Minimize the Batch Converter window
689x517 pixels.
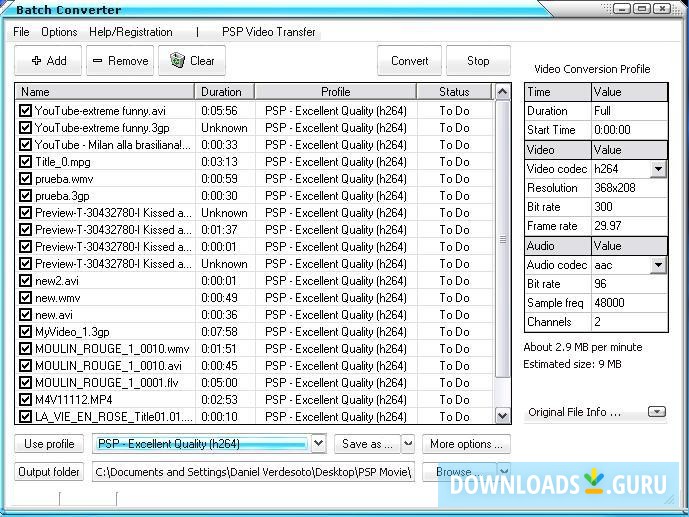[x=622, y=8]
